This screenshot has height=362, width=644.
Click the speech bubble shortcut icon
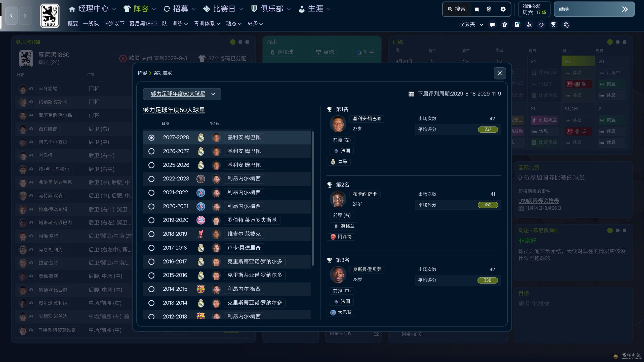tap(492, 25)
